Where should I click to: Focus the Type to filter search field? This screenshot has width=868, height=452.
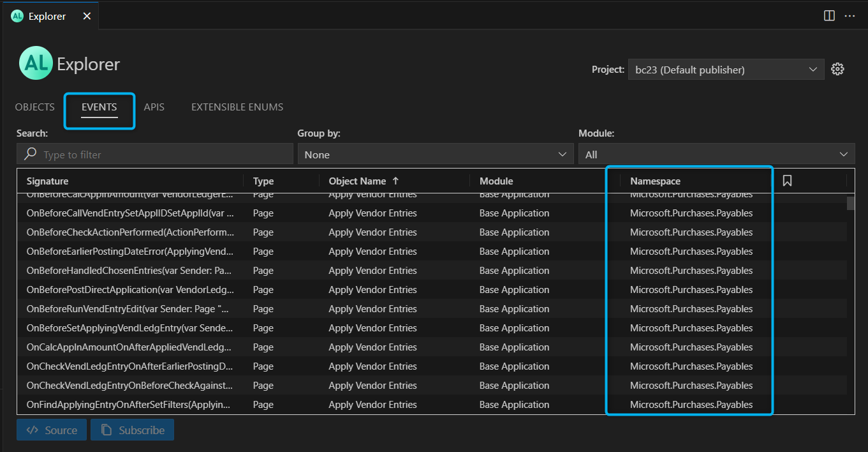(155, 154)
